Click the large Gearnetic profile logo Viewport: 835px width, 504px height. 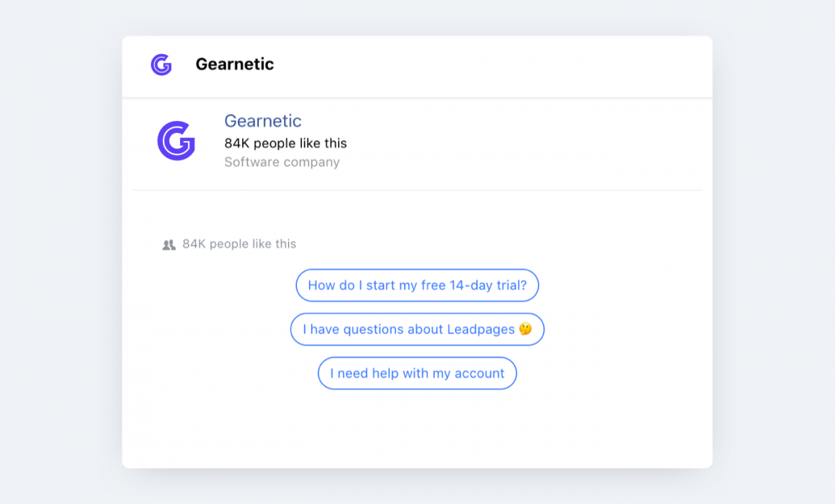[176, 141]
